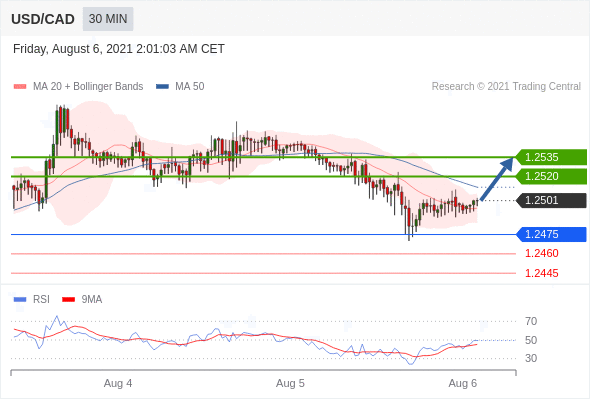Click the blue 1.2475 pivot price tag

tap(551, 234)
